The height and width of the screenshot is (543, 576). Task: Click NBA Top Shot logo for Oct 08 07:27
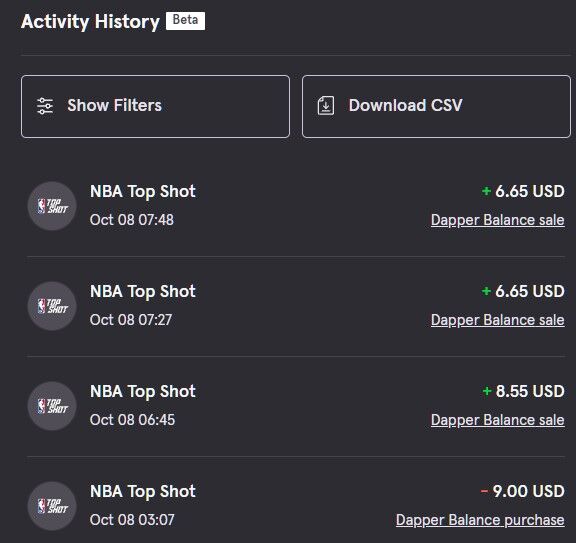pyautogui.click(x=52, y=306)
